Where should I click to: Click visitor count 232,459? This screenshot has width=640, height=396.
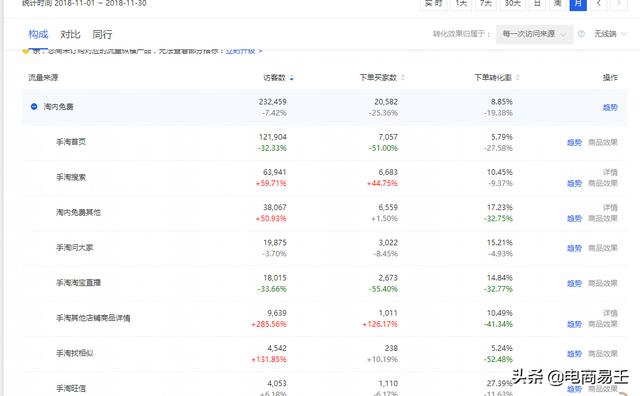pos(273,102)
